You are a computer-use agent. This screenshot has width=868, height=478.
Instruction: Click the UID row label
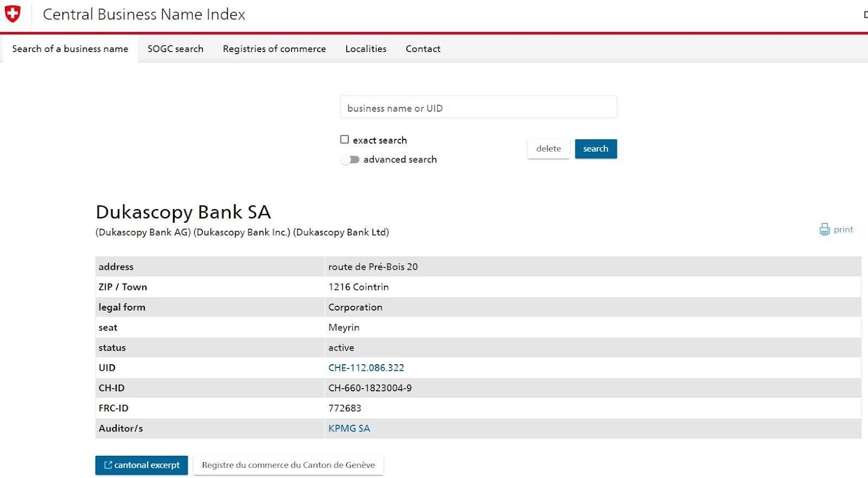107,367
